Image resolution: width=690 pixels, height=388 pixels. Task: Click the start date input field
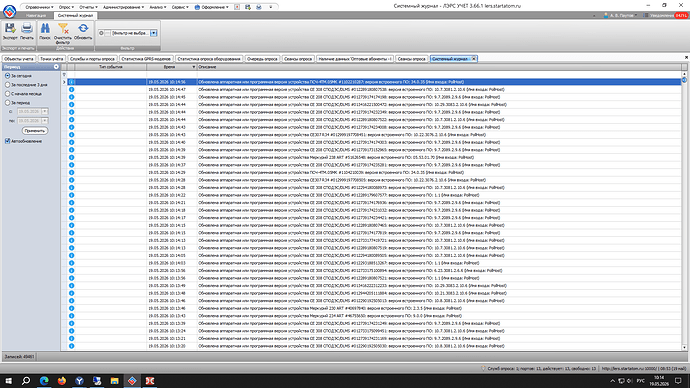(x=29, y=111)
